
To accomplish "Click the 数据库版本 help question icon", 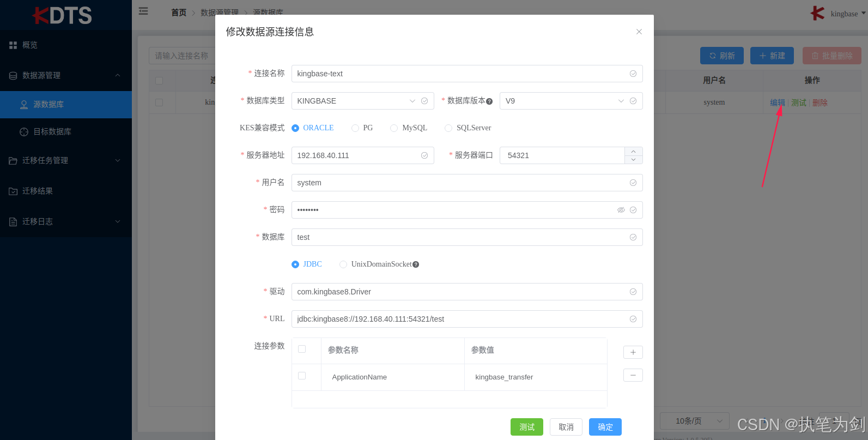I will (x=489, y=101).
